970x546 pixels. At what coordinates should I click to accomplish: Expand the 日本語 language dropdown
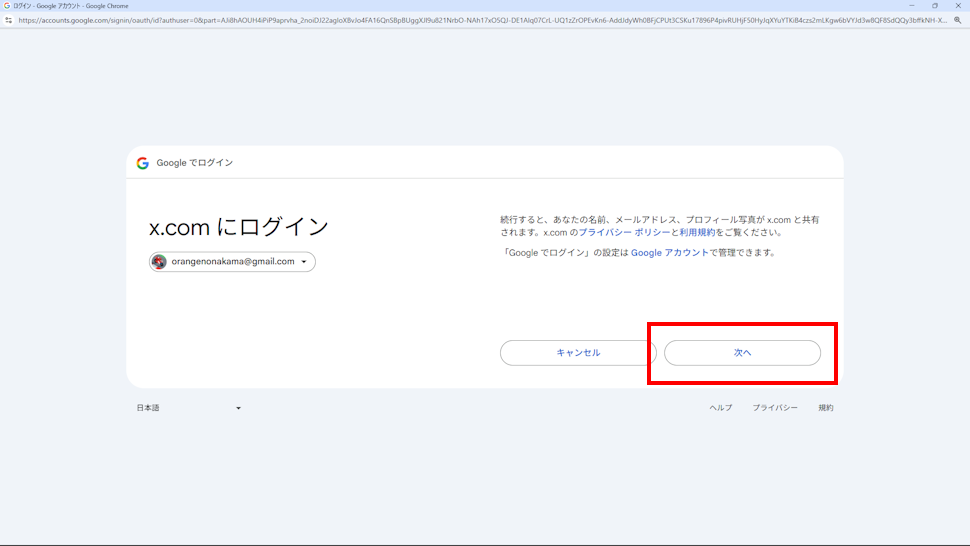(189, 407)
